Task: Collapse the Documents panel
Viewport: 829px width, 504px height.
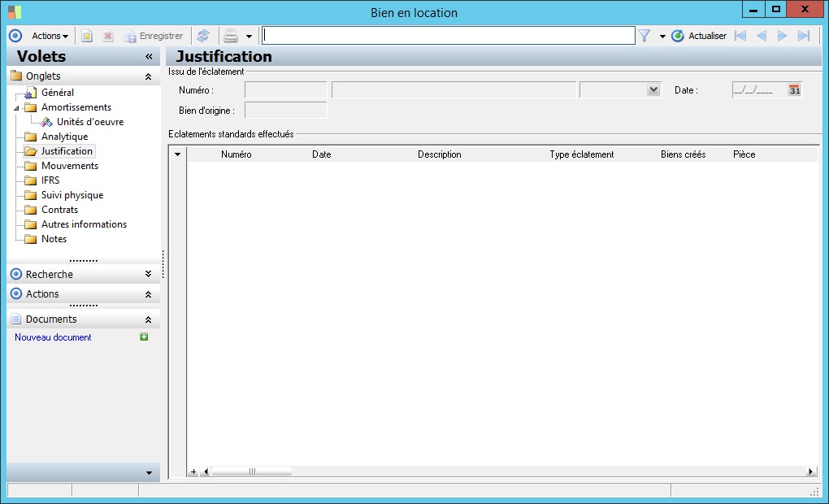Action: pos(148,319)
